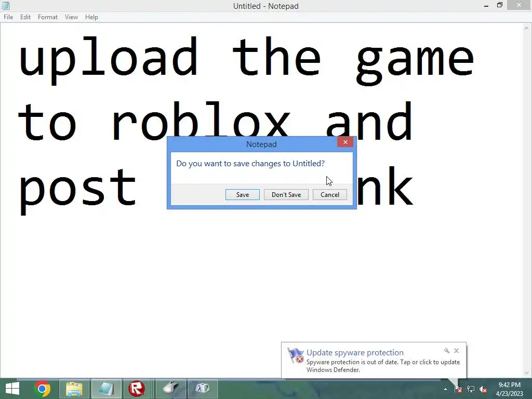Launch Google Chrome from the taskbar
This screenshot has height=399, width=532.
tap(42, 389)
